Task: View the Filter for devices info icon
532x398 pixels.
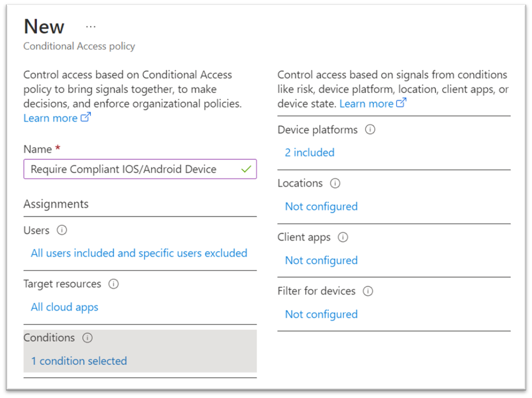Action: coord(368,291)
